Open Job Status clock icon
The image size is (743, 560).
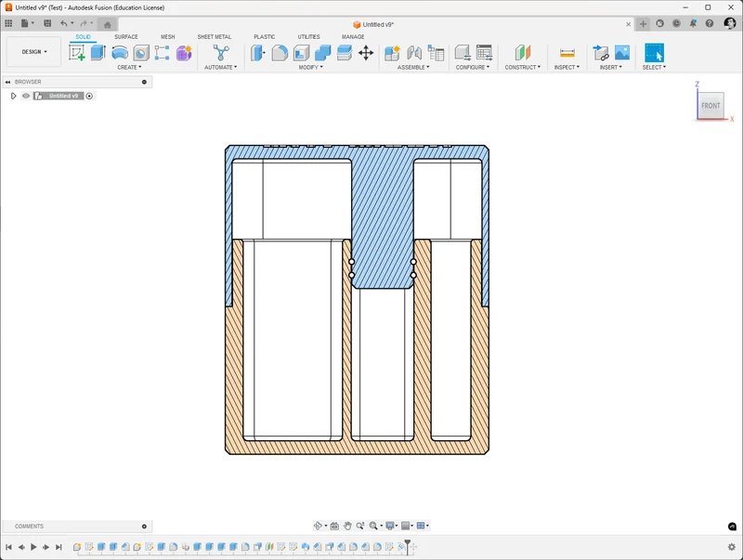click(676, 23)
